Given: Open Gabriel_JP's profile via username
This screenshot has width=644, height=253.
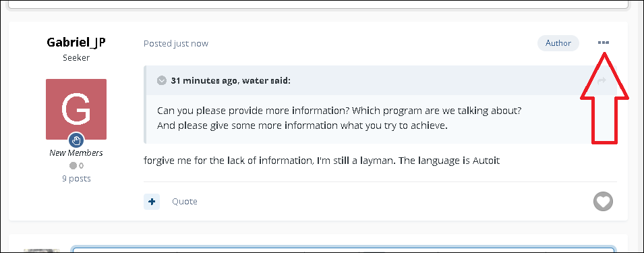Looking at the screenshot, I should (76, 43).
